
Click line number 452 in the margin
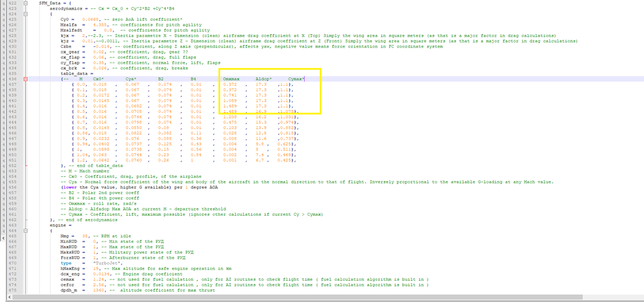pyautogui.click(x=12, y=165)
